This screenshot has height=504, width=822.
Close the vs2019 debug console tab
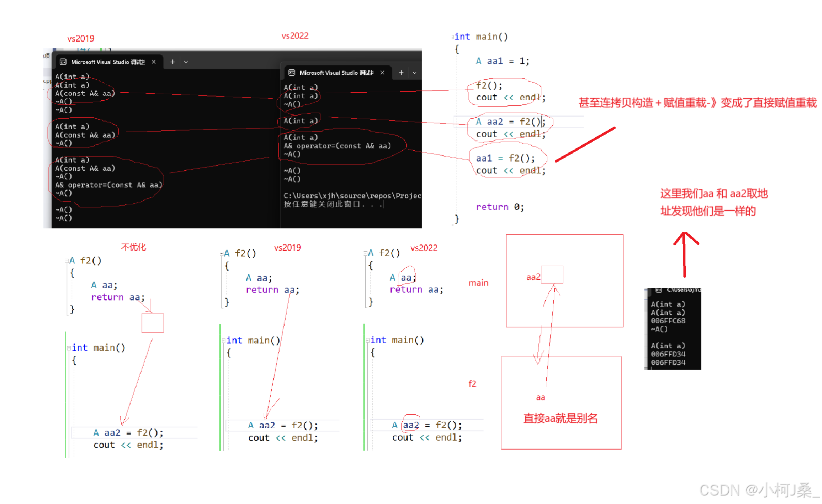(x=154, y=62)
